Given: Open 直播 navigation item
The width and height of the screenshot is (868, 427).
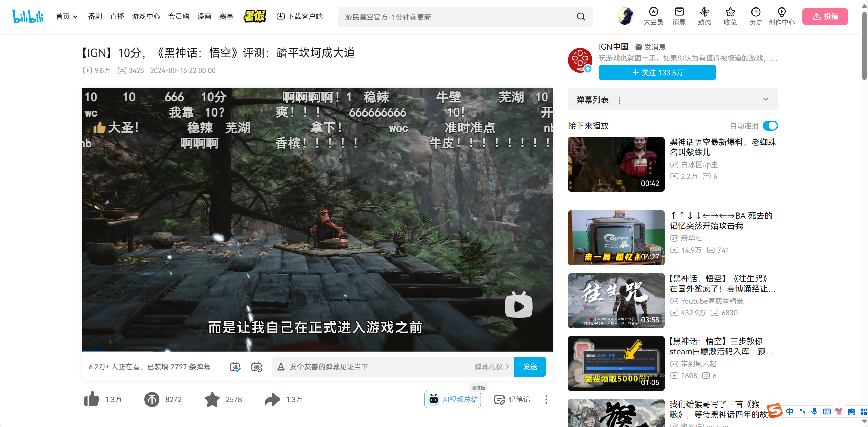Looking at the screenshot, I should coord(117,16).
